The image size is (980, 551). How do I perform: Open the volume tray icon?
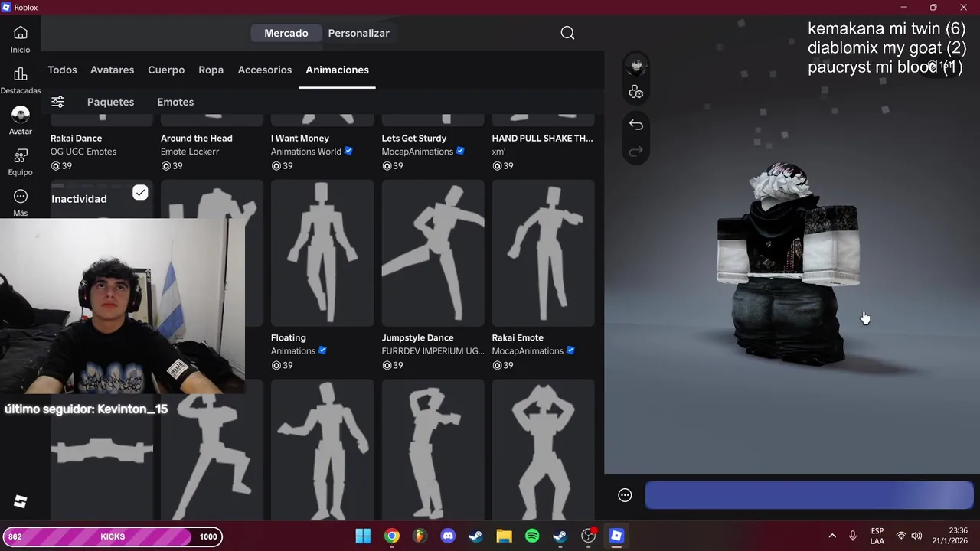coord(916,536)
